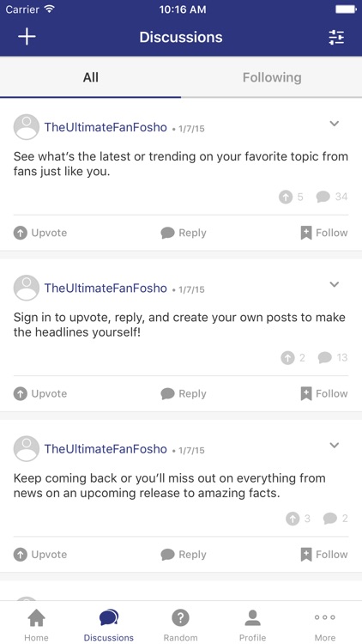Select the All tab
The height and width of the screenshot is (644, 362).
click(90, 77)
